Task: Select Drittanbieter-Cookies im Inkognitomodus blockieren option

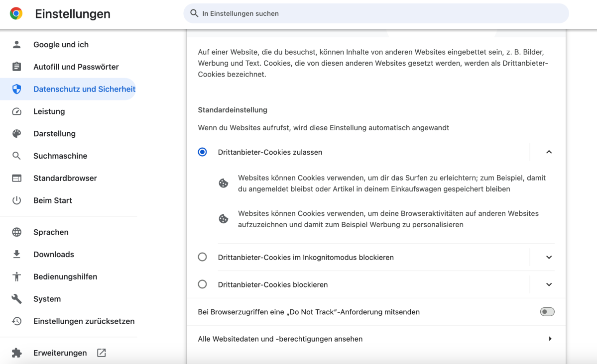Action: [x=202, y=257]
